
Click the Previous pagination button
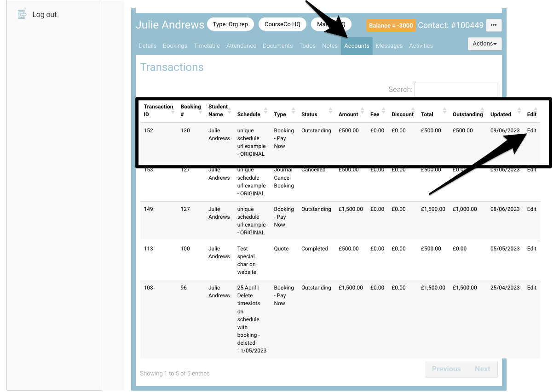click(x=446, y=369)
